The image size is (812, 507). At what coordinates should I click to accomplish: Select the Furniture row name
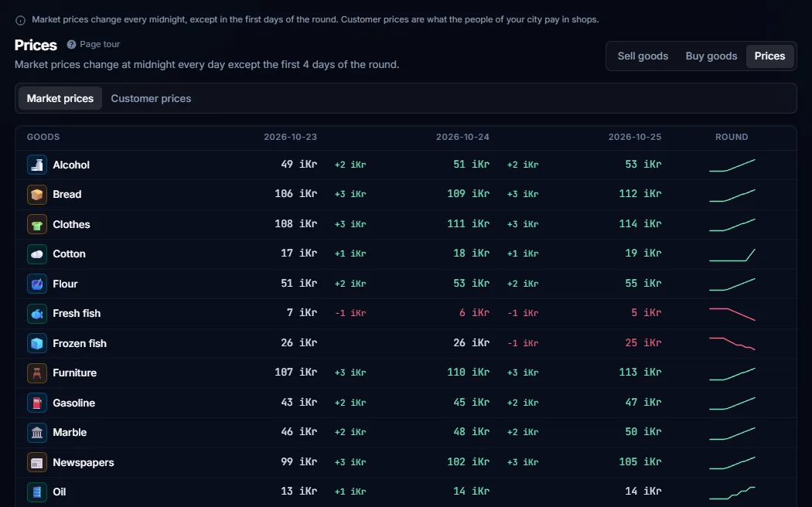(74, 373)
